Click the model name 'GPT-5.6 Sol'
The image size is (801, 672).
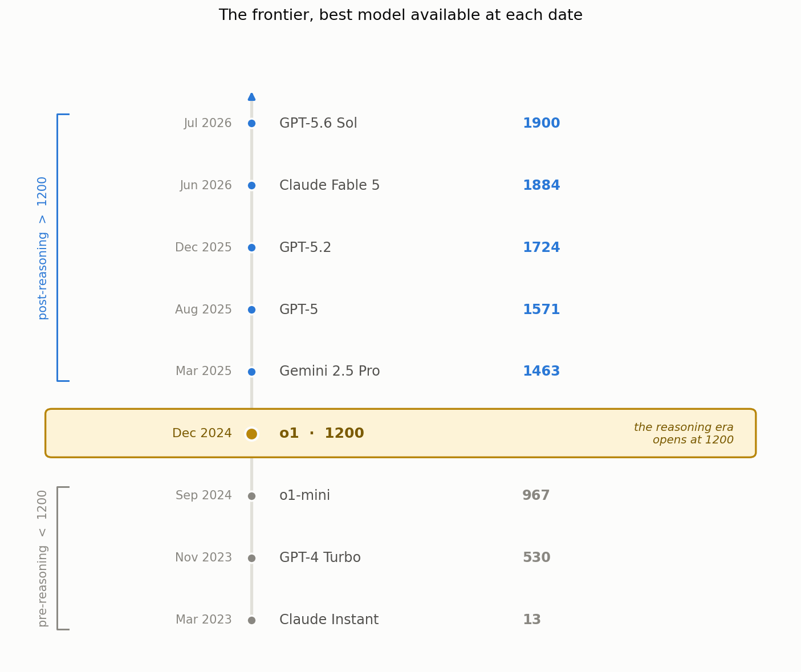318,124
